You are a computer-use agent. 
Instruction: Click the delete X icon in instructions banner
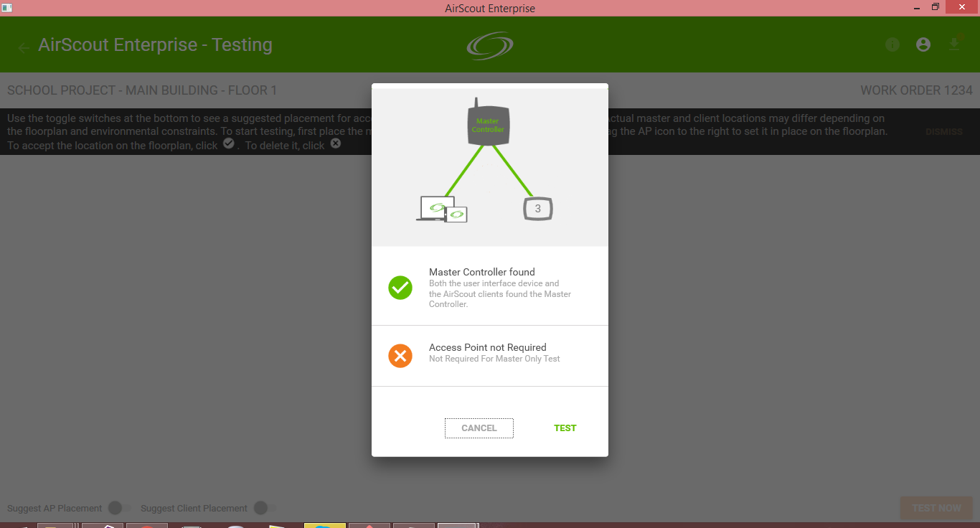(336, 143)
